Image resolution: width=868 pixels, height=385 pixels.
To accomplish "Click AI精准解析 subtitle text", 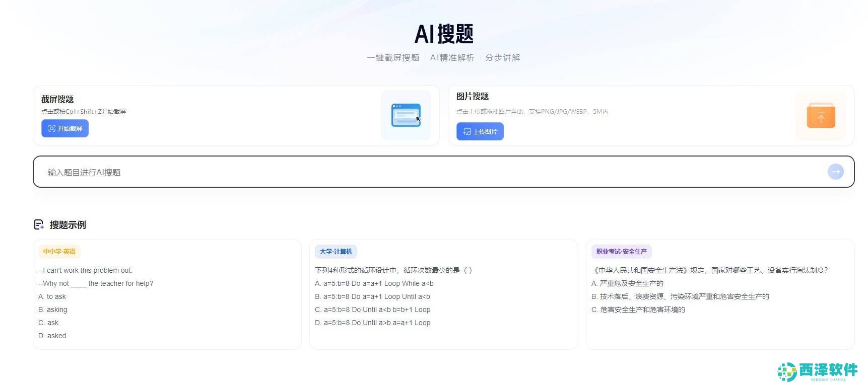I will (x=452, y=58).
